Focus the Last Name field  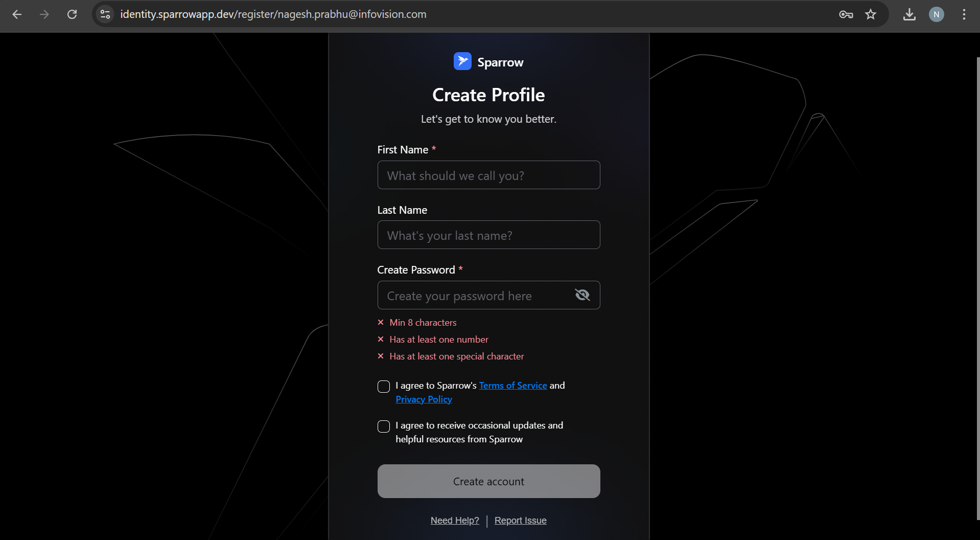[488, 235]
